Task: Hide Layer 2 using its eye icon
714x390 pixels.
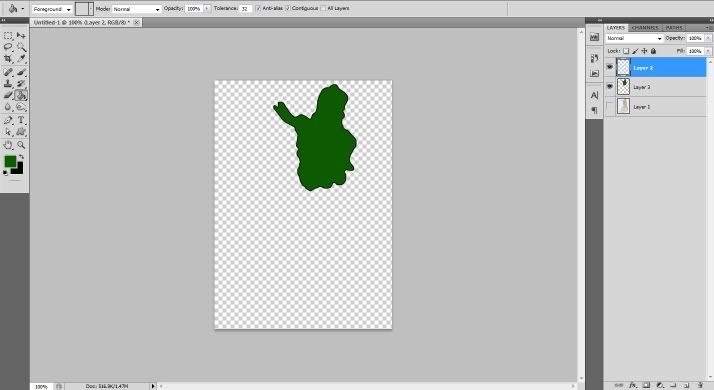Action: pos(610,67)
